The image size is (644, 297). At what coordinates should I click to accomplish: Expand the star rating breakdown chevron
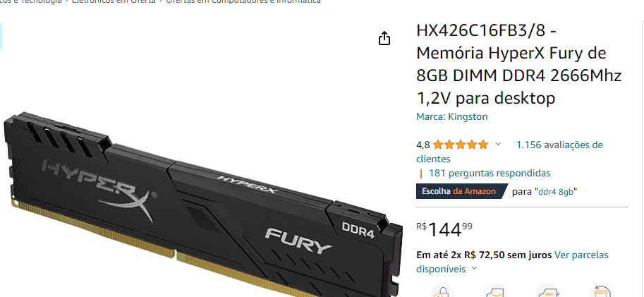498,144
